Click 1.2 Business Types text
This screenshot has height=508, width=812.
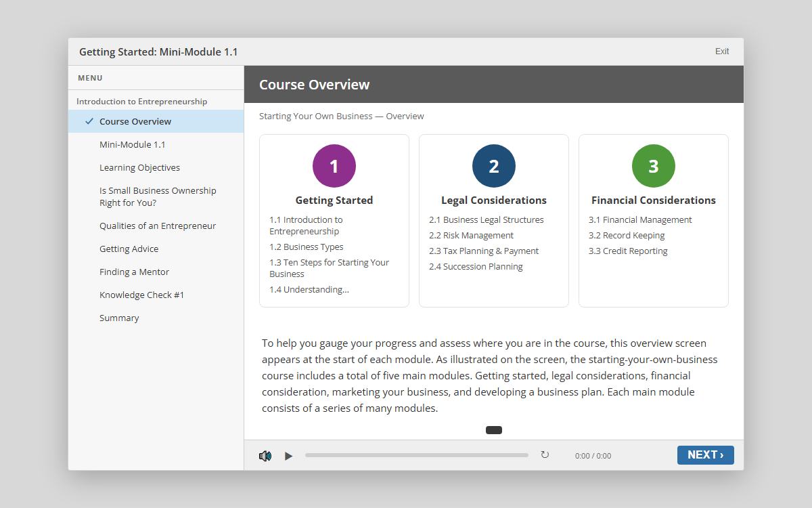tap(307, 247)
